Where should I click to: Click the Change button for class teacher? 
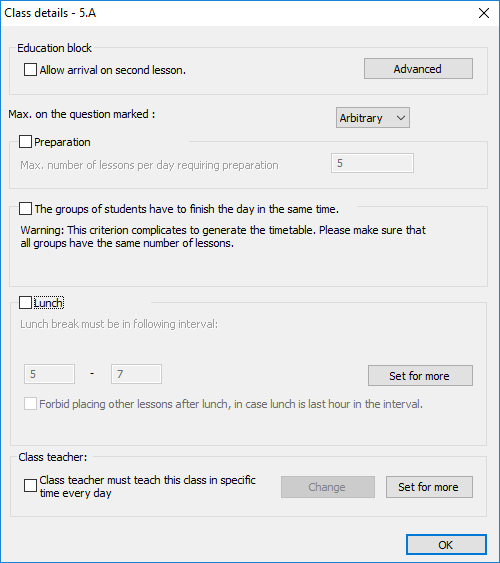pyautogui.click(x=328, y=487)
